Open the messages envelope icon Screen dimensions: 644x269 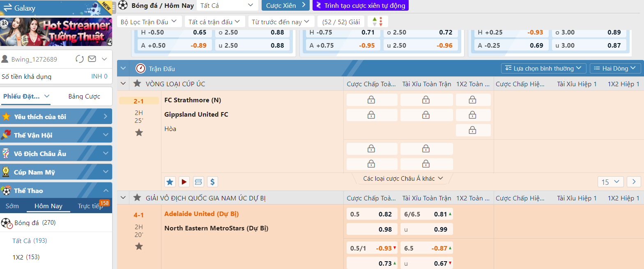point(92,59)
